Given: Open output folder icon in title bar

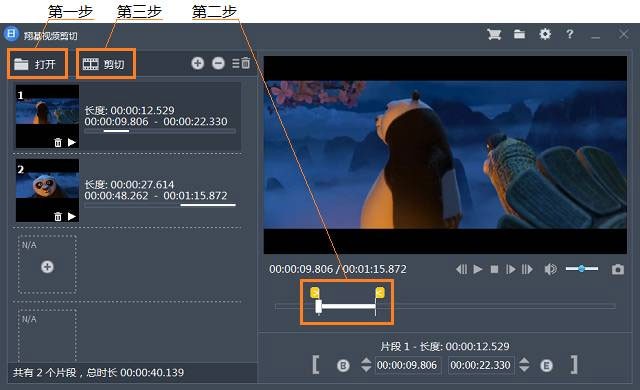Looking at the screenshot, I should (519, 34).
